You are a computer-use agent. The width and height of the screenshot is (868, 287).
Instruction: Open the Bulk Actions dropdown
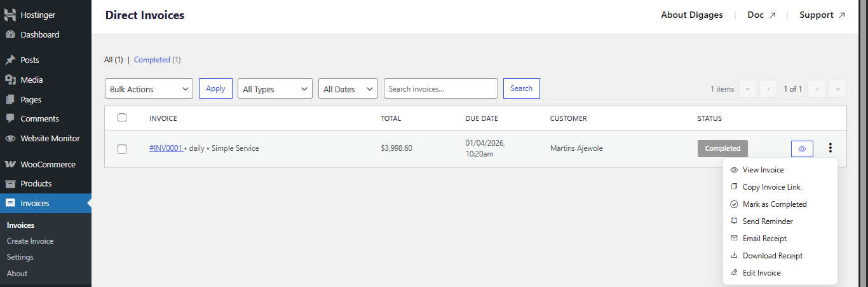coord(149,89)
